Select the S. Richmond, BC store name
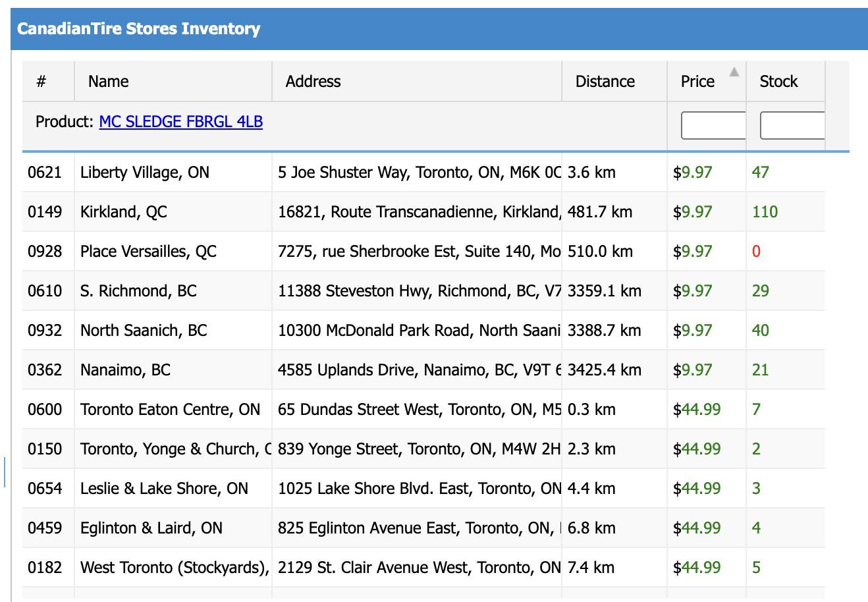Image resolution: width=868 pixels, height=602 pixels. pos(138,291)
